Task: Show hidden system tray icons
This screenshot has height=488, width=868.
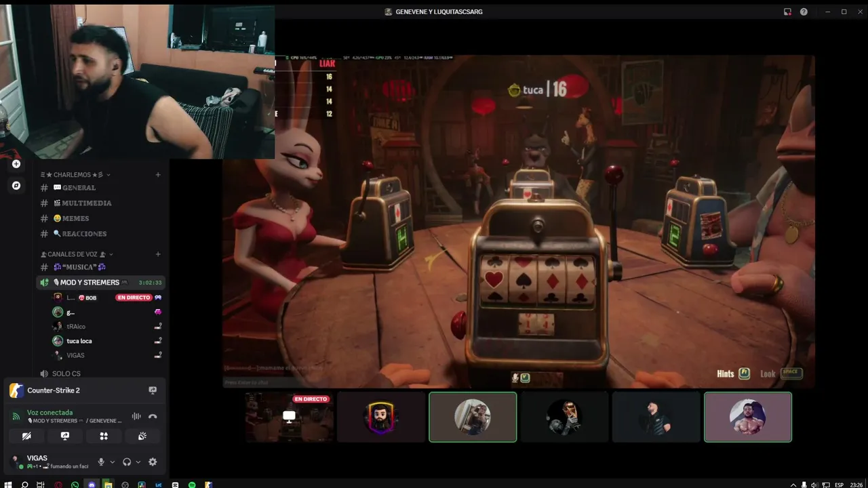Action: [x=793, y=485]
